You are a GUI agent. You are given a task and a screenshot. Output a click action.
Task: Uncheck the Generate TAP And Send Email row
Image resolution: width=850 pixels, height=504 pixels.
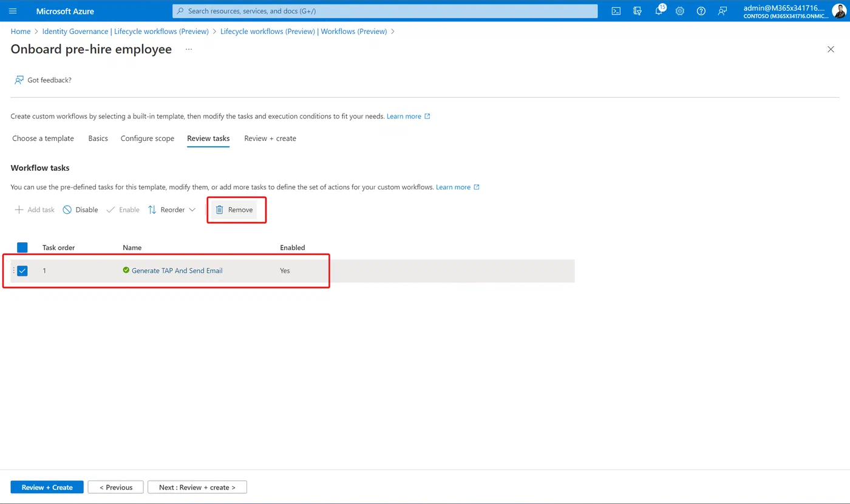[x=22, y=271]
